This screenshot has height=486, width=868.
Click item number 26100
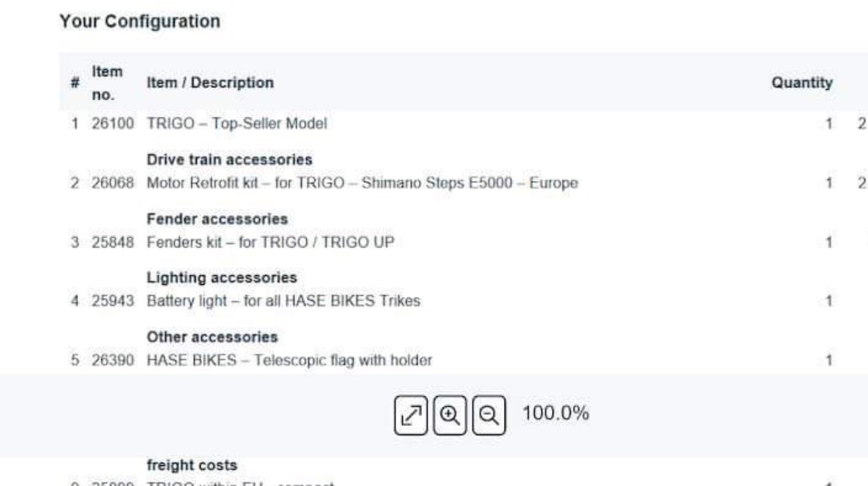[x=112, y=124]
